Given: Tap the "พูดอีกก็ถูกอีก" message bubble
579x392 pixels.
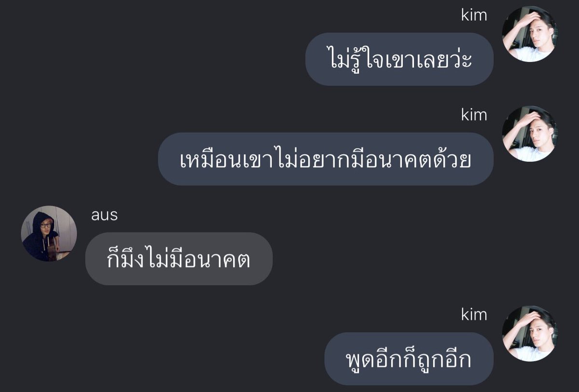Looking at the screenshot, I should (409, 359).
